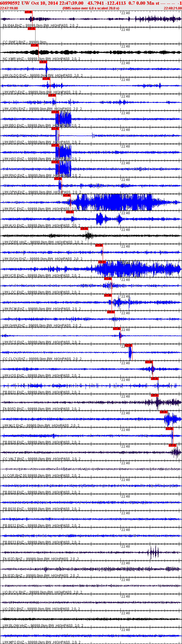Select the PB B030 EHZ station label
Screen dimensions: 182x644
(x=13, y=509)
